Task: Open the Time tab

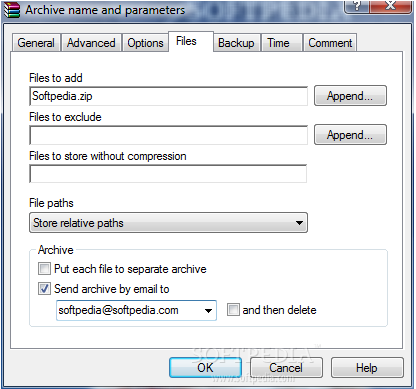Action: click(x=278, y=43)
